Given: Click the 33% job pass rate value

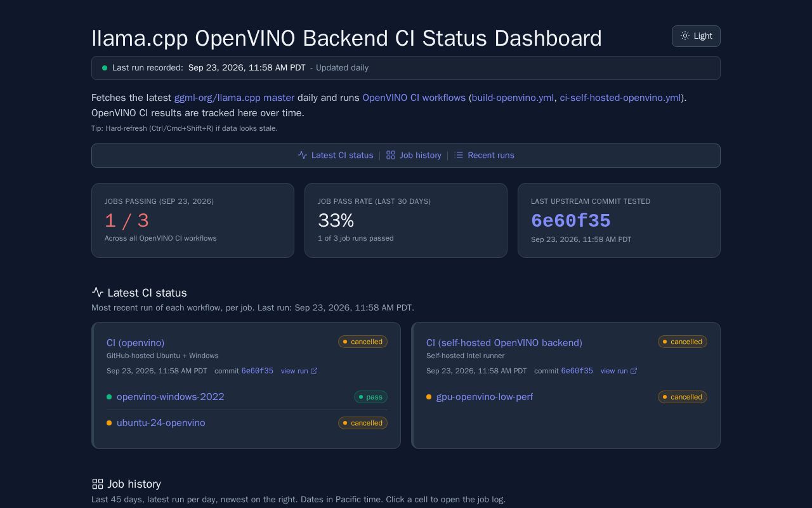Looking at the screenshot, I should [x=336, y=220].
